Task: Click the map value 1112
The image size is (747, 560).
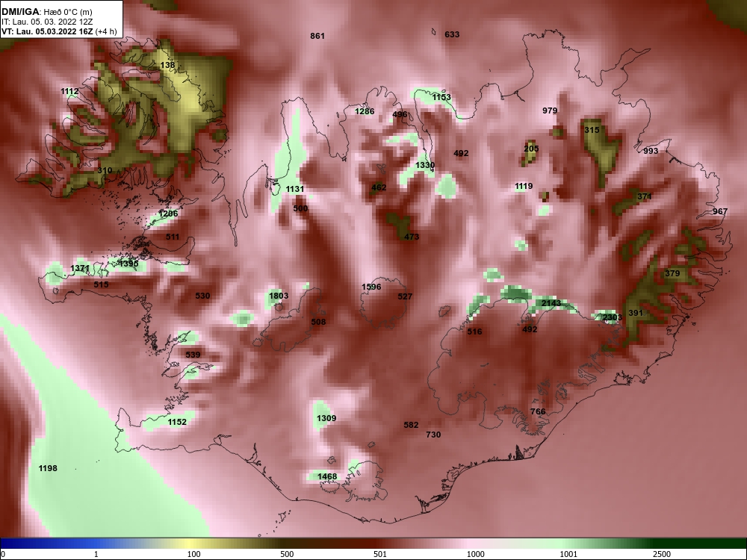Action: 69,91
